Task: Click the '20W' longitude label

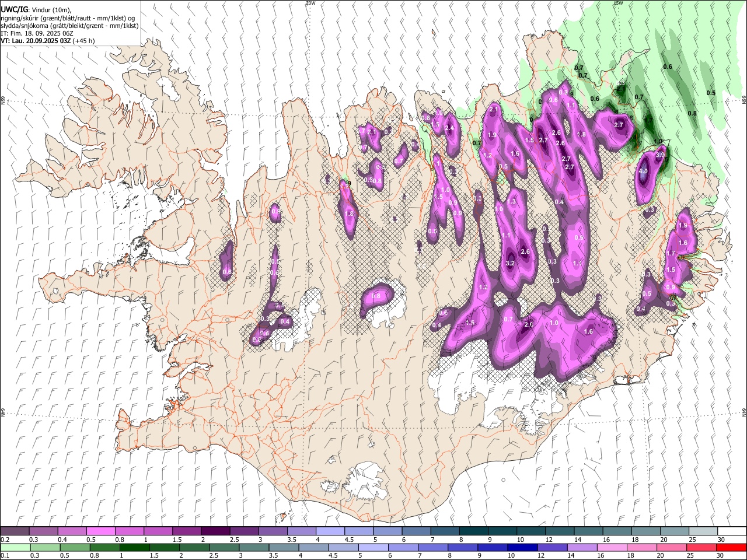Action: pyautogui.click(x=310, y=3)
